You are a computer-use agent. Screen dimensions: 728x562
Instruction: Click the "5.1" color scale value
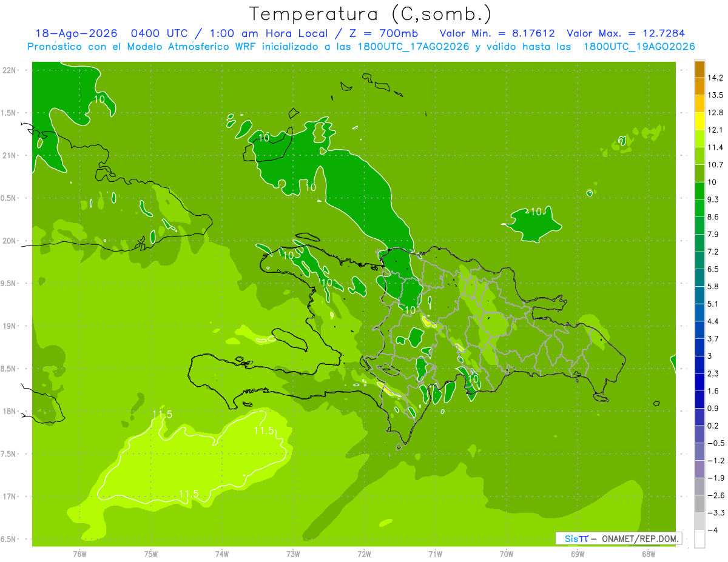tap(713, 304)
